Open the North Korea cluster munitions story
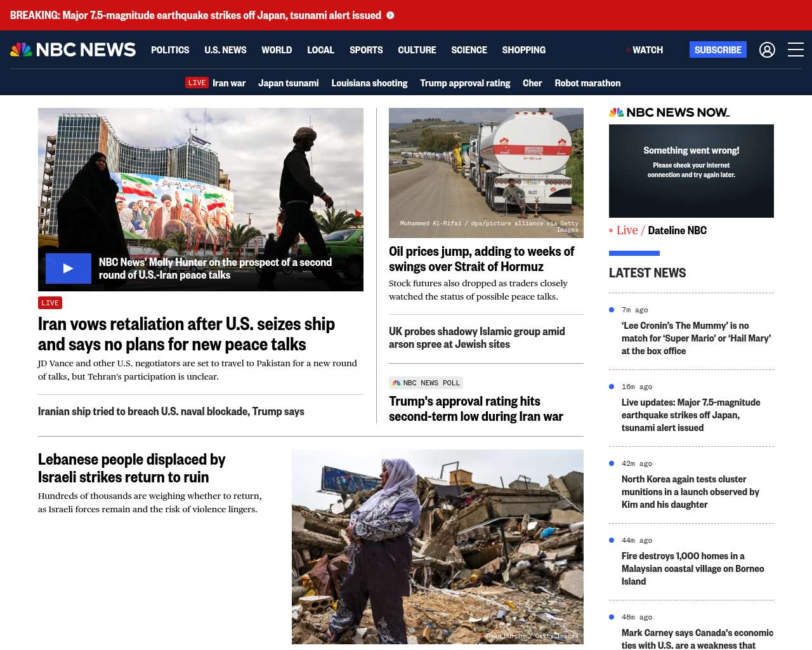Image resolution: width=812 pixels, height=650 pixels. 690,492
